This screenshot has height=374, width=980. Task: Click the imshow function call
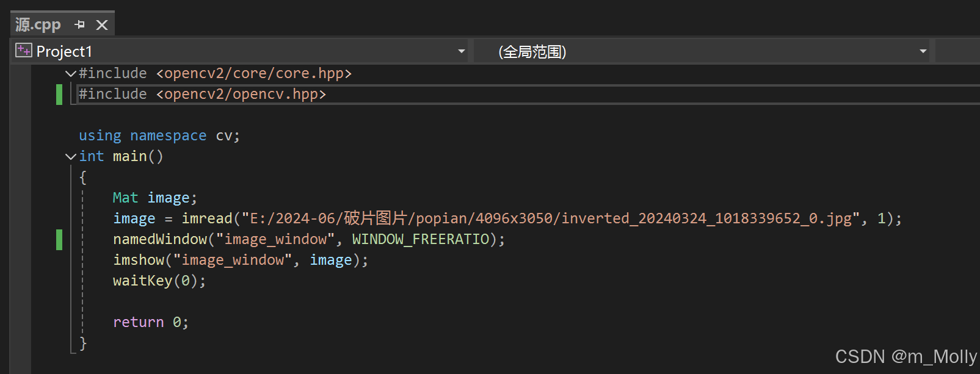139,260
